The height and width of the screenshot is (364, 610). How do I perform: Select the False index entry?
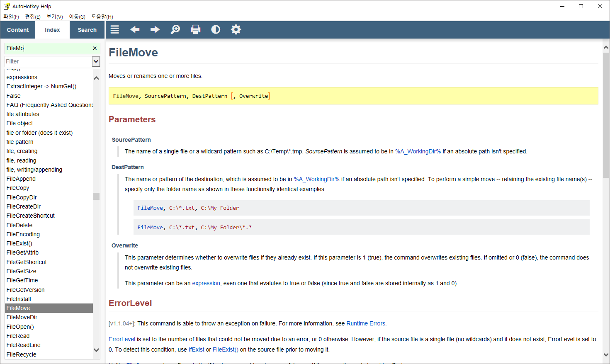click(x=49, y=96)
